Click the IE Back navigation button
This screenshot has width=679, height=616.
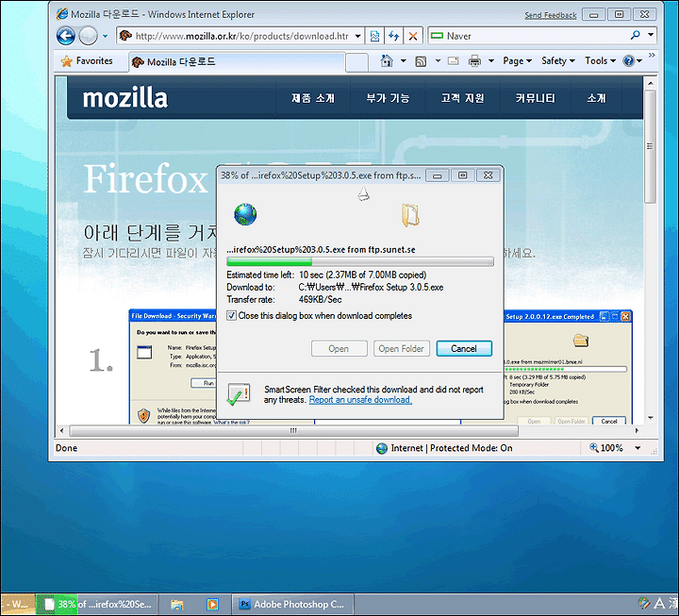(65, 36)
